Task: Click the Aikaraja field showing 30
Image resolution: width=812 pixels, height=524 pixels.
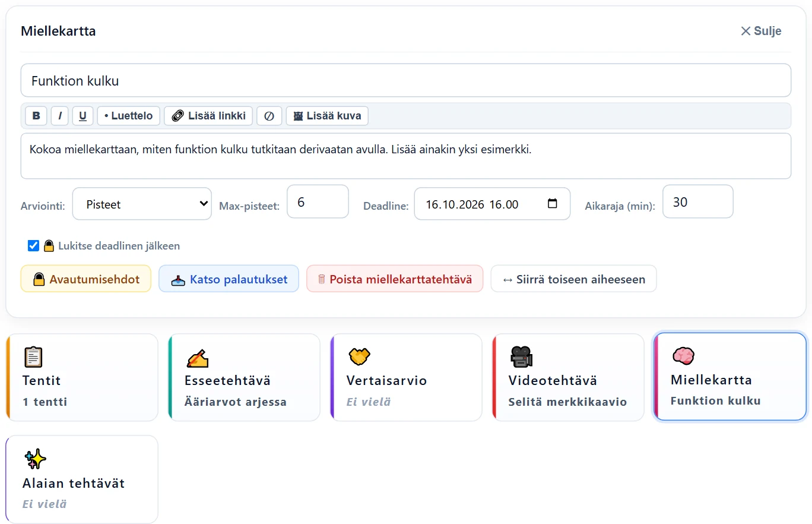Action: [x=697, y=202]
